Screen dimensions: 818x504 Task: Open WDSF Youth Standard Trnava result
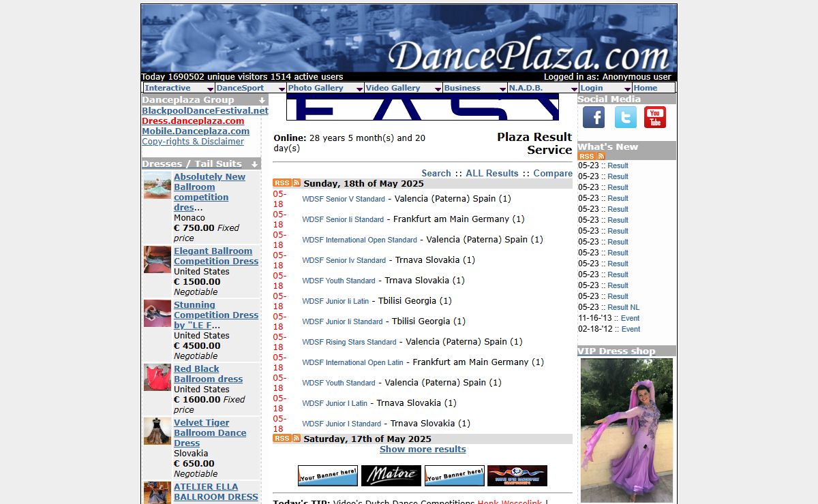(339, 281)
